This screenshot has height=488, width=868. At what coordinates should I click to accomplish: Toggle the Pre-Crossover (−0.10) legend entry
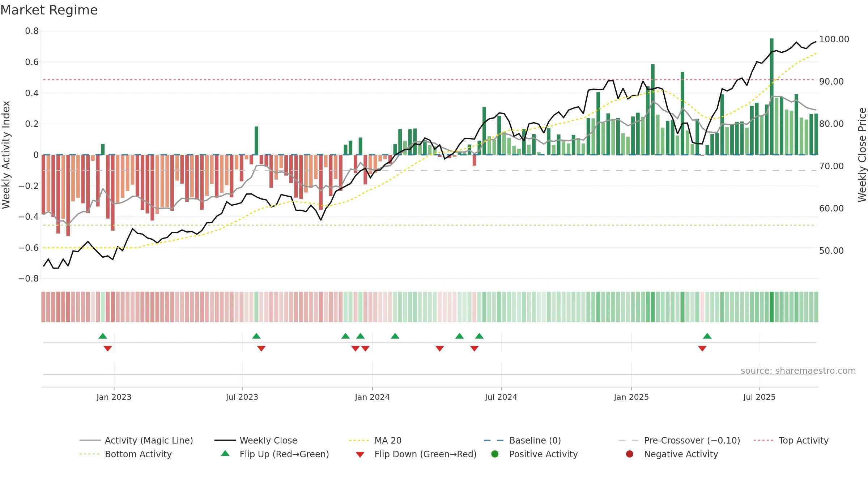680,440
